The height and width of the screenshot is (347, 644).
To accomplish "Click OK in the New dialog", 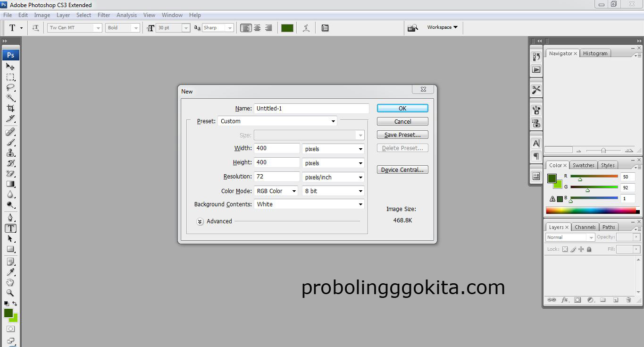I will coord(402,108).
